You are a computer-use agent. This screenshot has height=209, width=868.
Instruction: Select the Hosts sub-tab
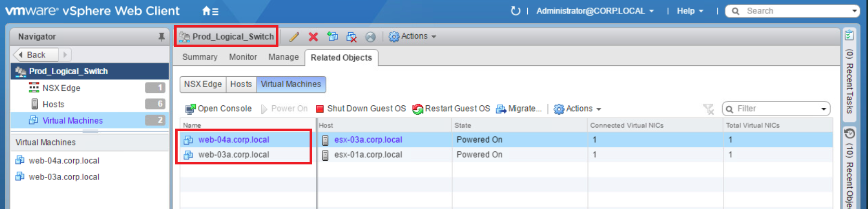coord(241,84)
